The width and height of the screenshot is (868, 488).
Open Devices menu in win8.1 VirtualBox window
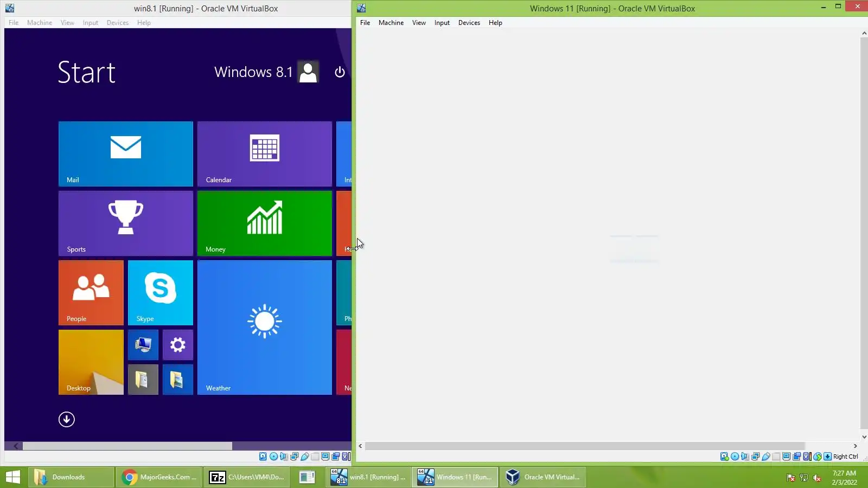click(118, 23)
